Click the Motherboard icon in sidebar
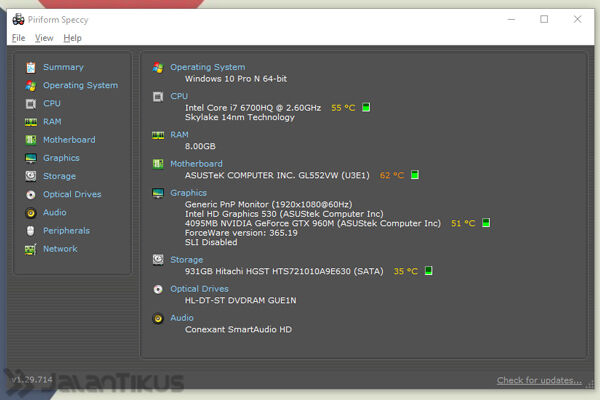 coord(31,140)
